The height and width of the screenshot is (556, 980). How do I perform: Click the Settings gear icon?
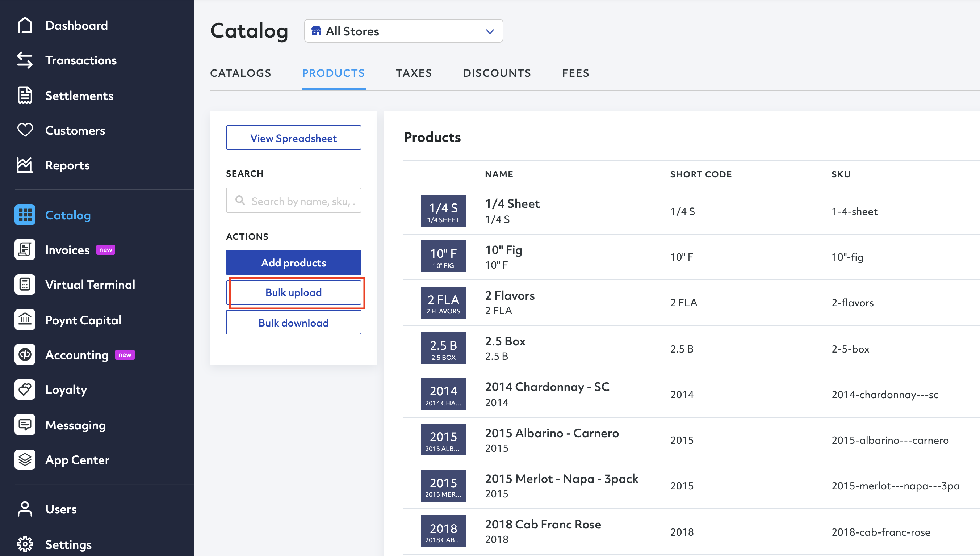click(25, 544)
